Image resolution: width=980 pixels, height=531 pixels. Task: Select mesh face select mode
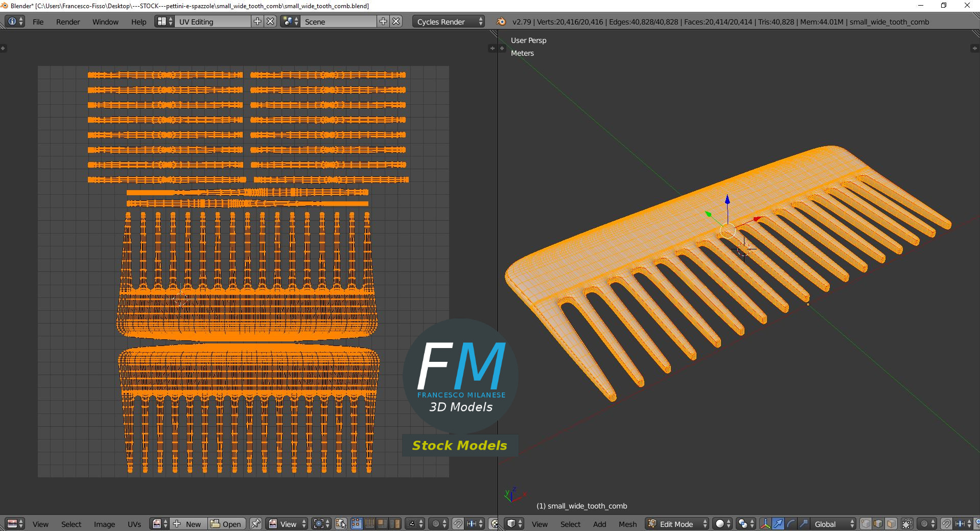point(891,524)
